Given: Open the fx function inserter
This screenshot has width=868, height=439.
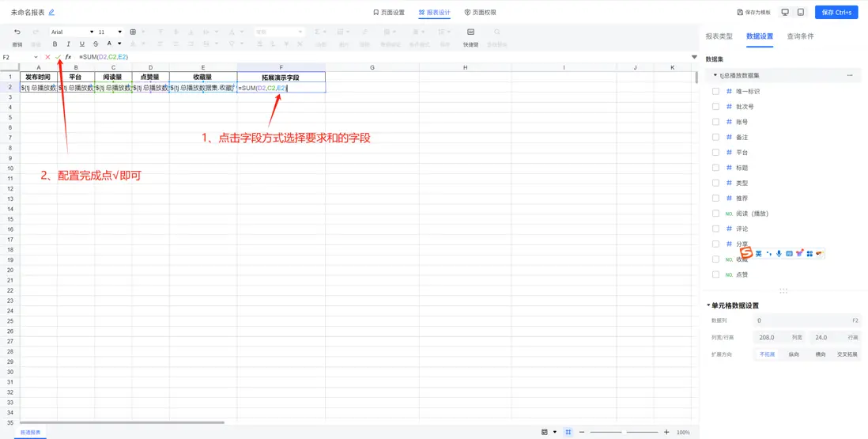Looking at the screenshot, I should [68, 57].
